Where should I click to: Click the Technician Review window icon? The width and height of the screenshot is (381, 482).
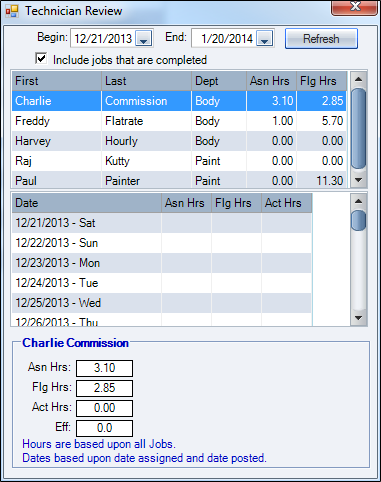(x=12, y=11)
